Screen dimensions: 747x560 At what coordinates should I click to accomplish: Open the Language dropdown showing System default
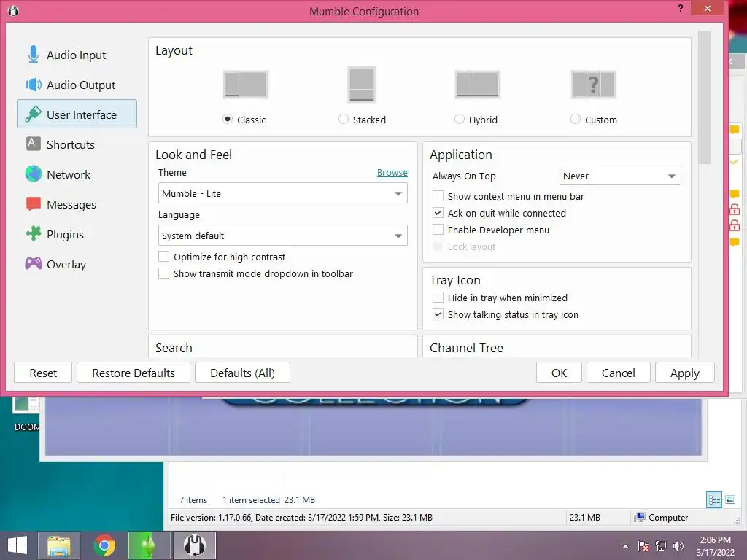[283, 236]
